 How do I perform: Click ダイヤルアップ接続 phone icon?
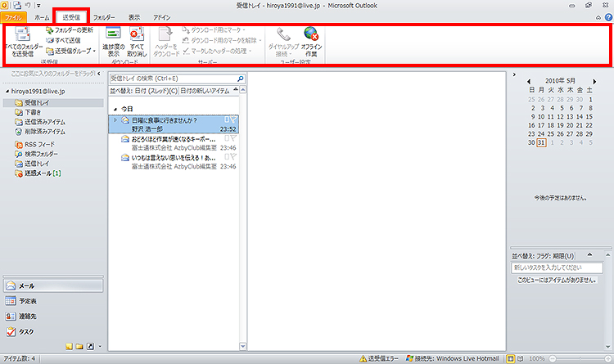tap(283, 34)
